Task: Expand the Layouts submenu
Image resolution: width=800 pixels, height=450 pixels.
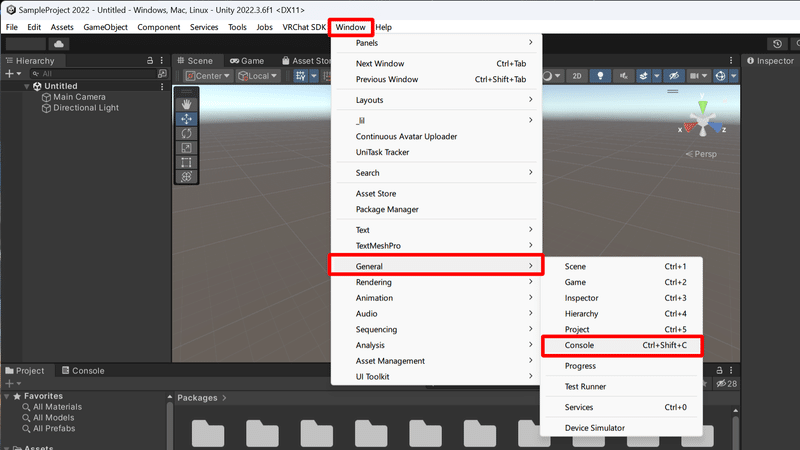Action: [436, 100]
